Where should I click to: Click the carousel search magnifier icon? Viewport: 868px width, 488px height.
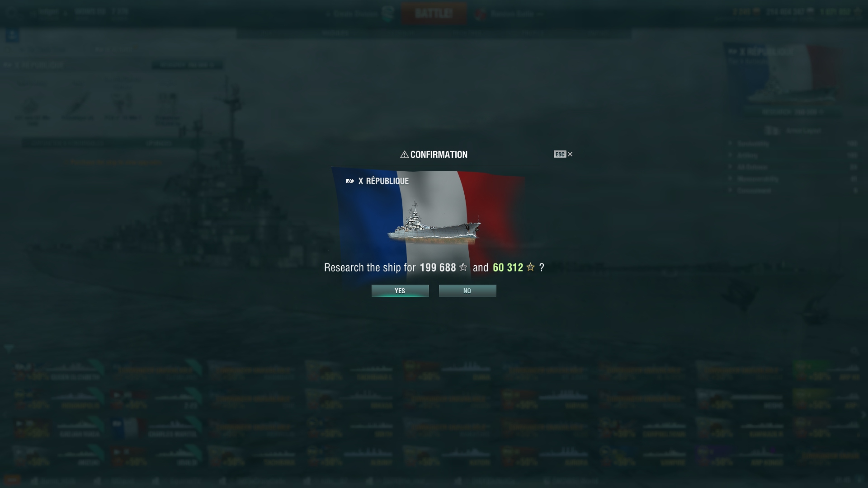(x=854, y=351)
